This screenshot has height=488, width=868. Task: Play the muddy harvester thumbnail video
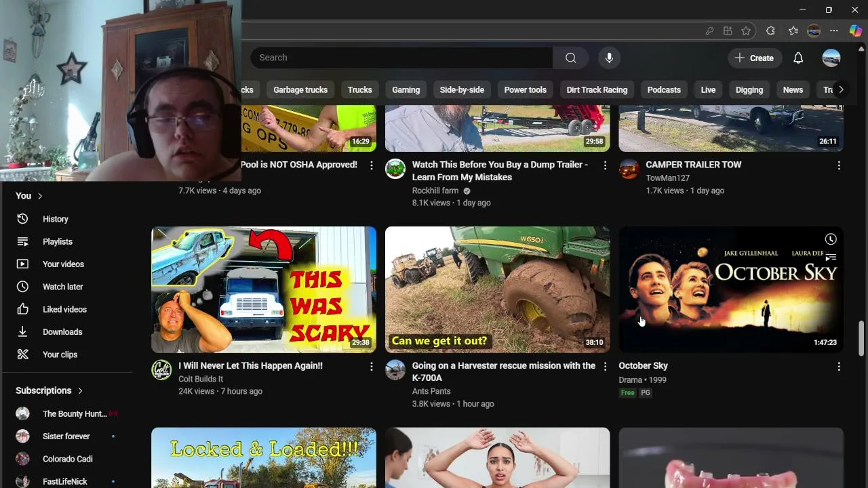498,289
